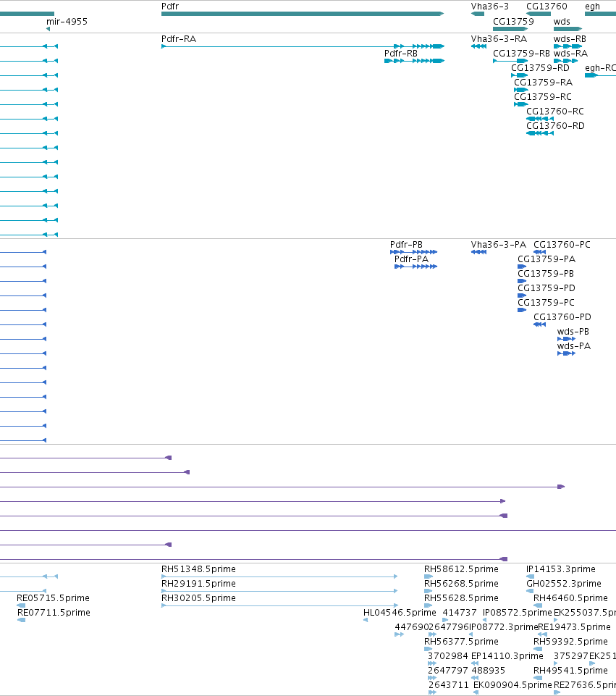Select the RE19473.5prime EST label
Viewport: 616px width, 696px height.
(574, 627)
